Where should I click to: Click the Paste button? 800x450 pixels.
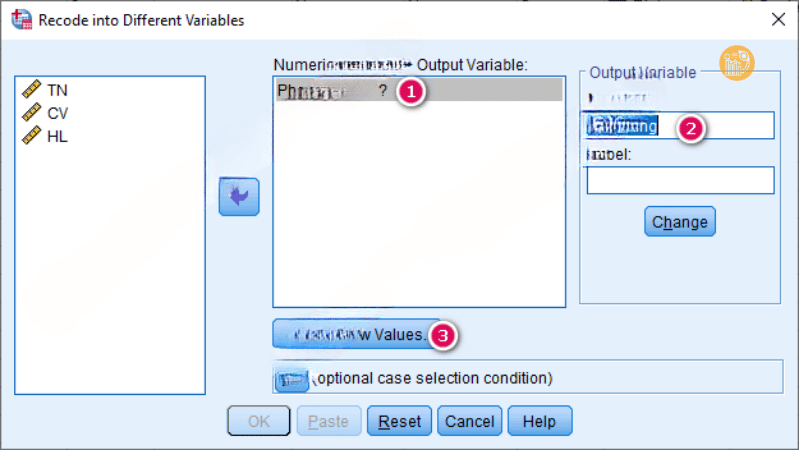click(x=329, y=421)
